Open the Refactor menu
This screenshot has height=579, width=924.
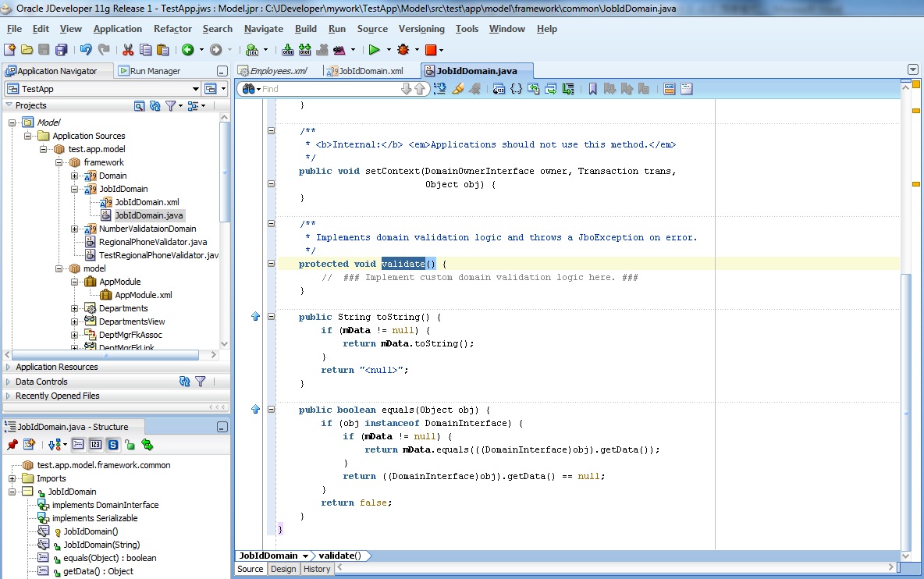[172, 29]
